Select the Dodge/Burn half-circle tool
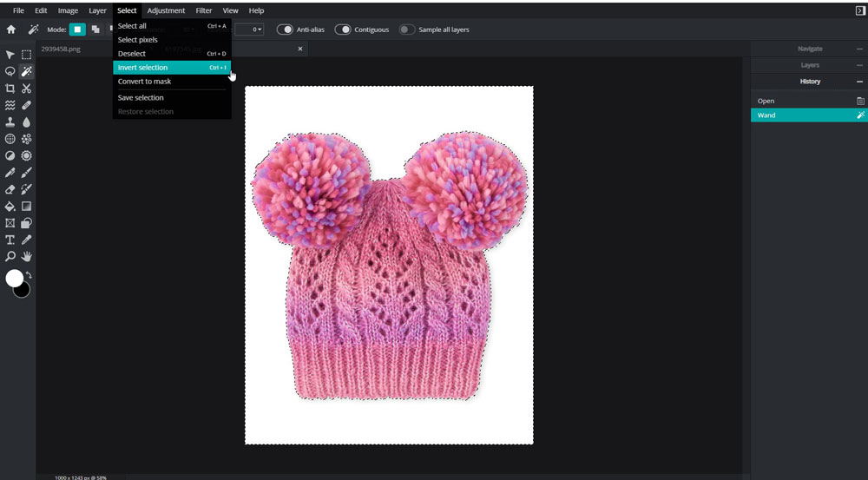 tap(10, 155)
